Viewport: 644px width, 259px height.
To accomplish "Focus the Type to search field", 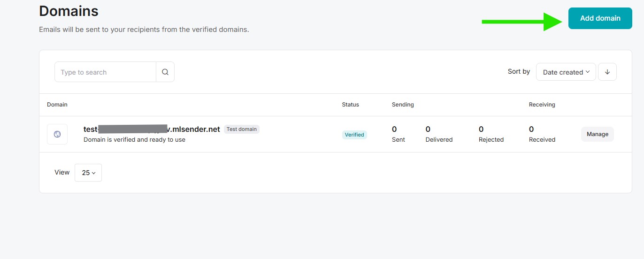I will [106, 72].
